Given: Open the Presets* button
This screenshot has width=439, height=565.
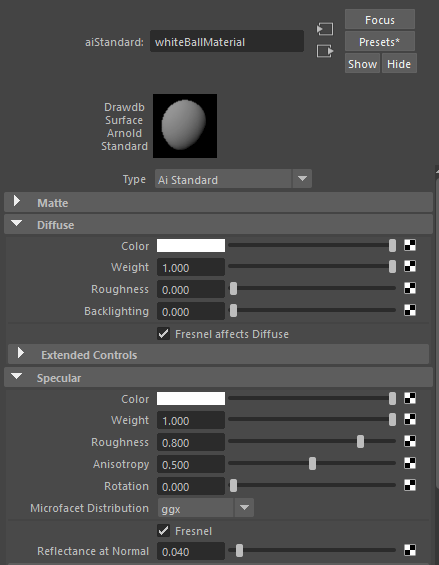Looking at the screenshot, I should pyautogui.click(x=380, y=41).
